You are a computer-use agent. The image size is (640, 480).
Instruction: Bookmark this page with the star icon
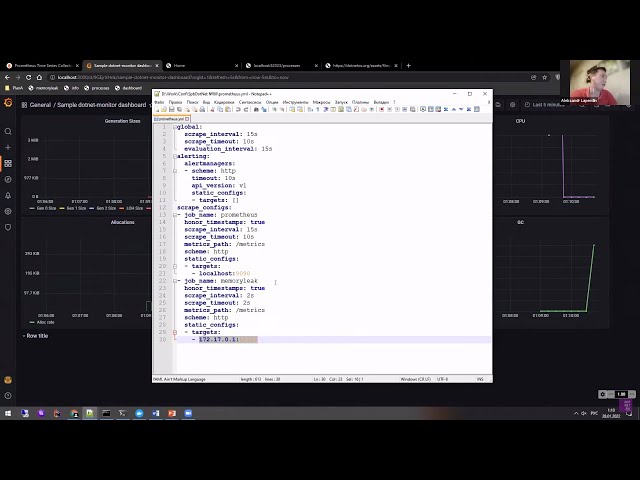click(544, 77)
